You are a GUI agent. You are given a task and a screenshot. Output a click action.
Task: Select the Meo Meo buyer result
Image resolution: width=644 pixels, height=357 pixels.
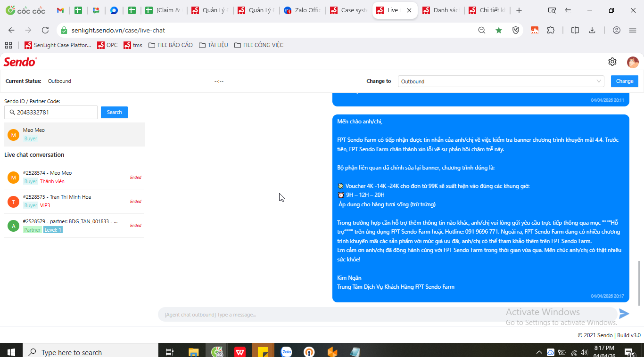click(74, 134)
